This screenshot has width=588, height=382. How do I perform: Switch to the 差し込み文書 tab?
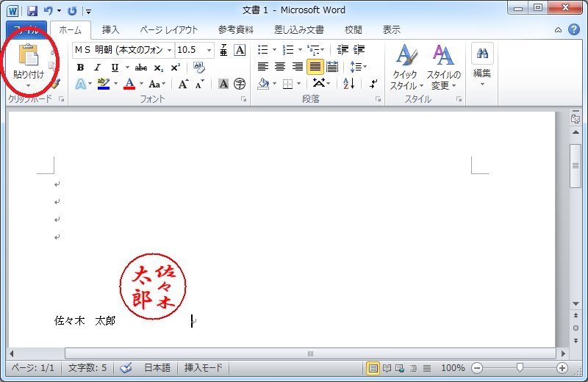(x=299, y=30)
